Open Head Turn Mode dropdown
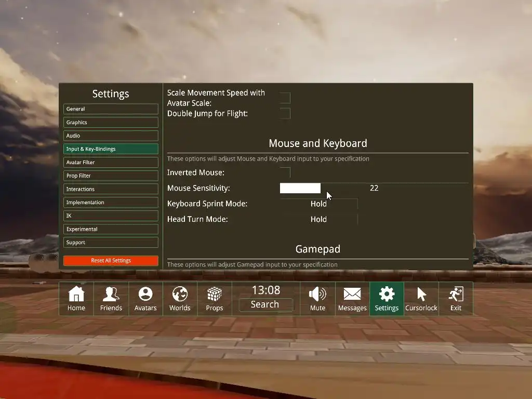532x399 pixels. point(318,219)
